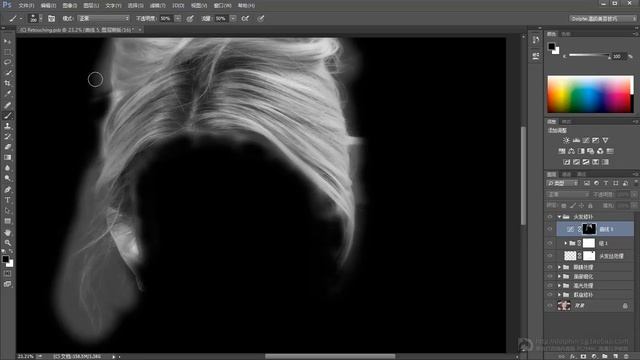Open the brush mode dropdown in options bar

point(104,18)
